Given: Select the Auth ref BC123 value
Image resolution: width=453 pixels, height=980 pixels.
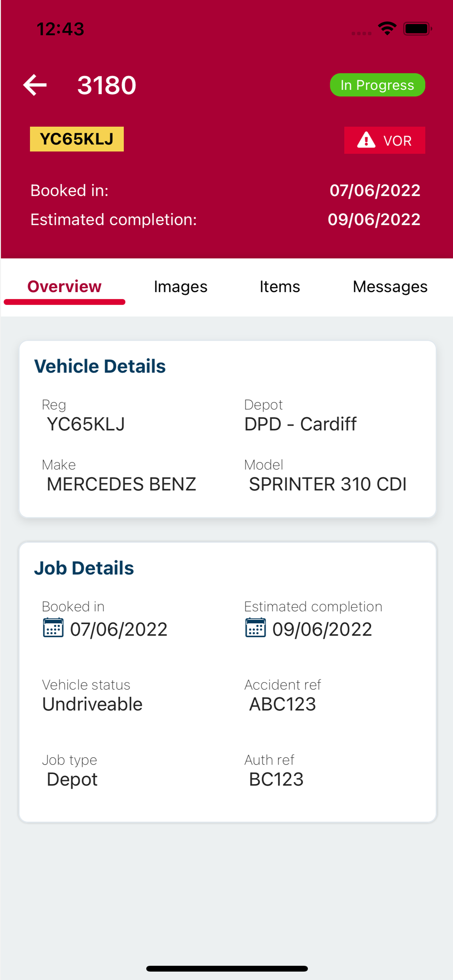Looking at the screenshot, I should (276, 779).
